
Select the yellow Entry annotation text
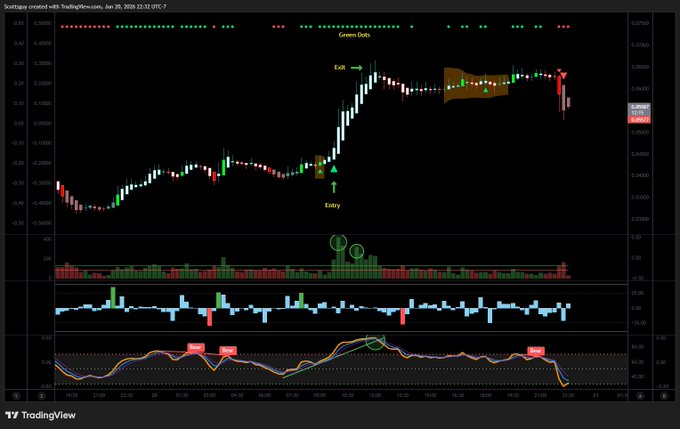coord(333,205)
